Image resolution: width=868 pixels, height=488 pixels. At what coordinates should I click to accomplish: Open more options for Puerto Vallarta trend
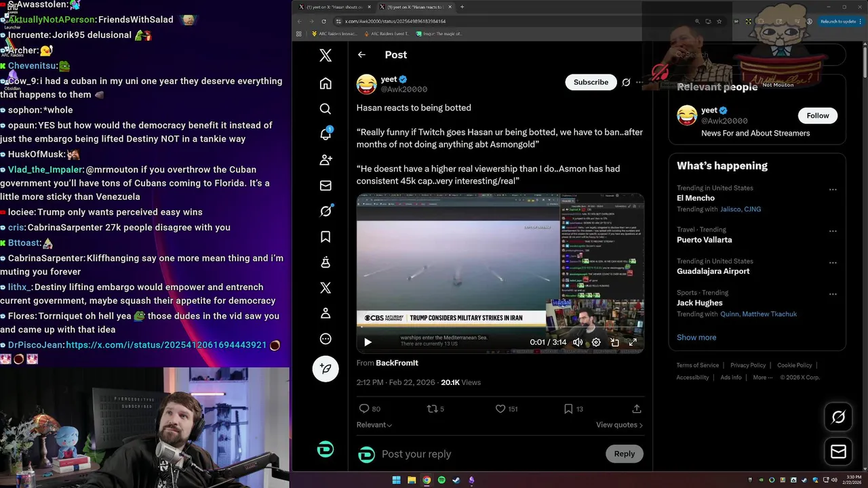(833, 231)
